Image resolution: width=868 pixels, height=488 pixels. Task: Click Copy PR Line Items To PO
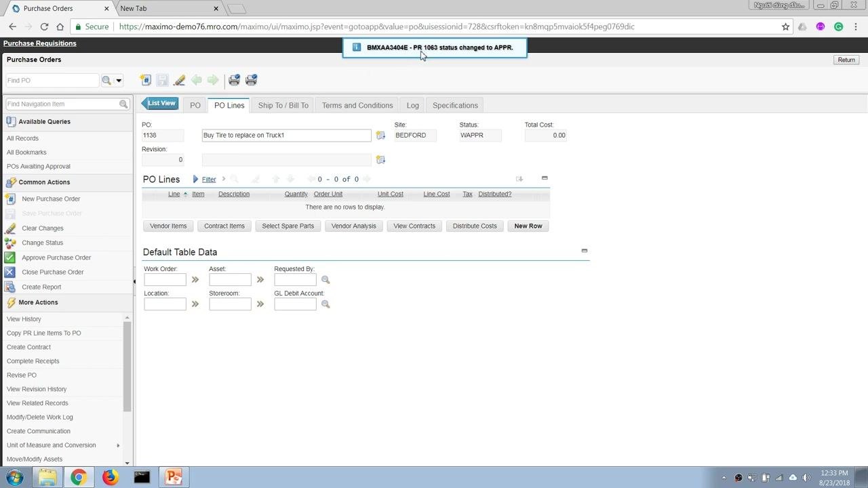pos(43,333)
